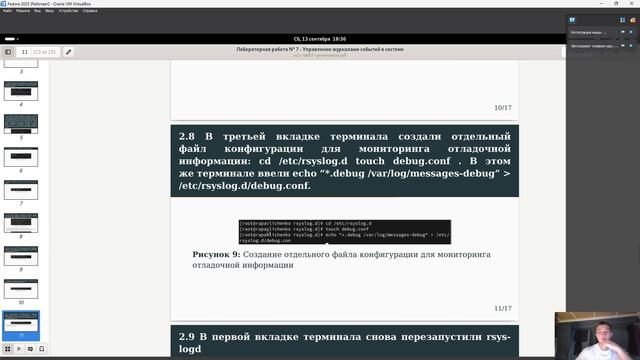Click the 11/17 page number label

tap(502, 309)
